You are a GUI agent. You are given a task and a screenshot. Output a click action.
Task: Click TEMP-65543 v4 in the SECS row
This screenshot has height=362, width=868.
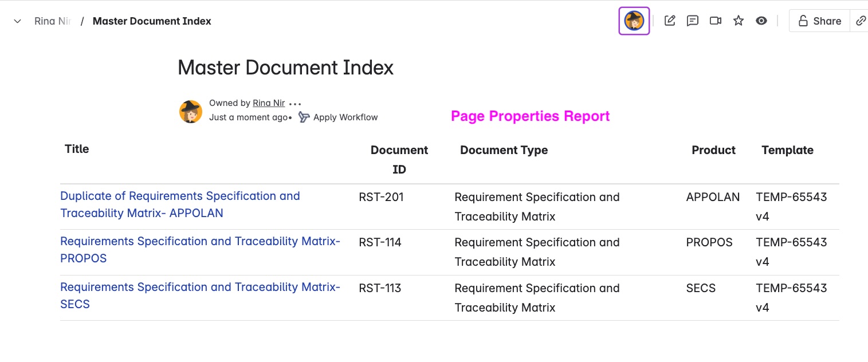tap(791, 298)
